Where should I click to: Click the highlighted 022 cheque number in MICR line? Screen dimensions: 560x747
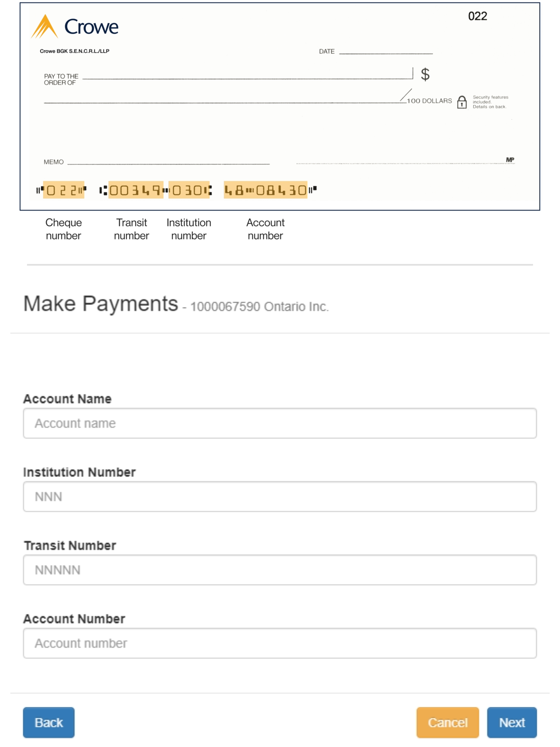pyautogui.click(x=63, y=190)
